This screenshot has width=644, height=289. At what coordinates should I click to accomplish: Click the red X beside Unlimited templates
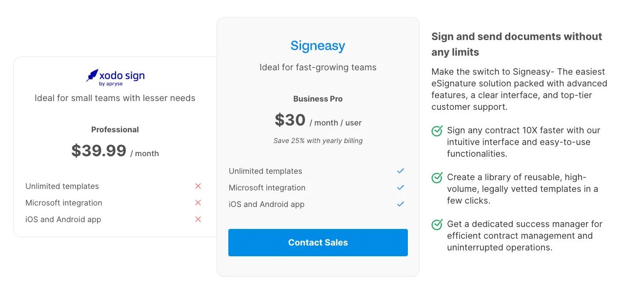tap(198, 186)
